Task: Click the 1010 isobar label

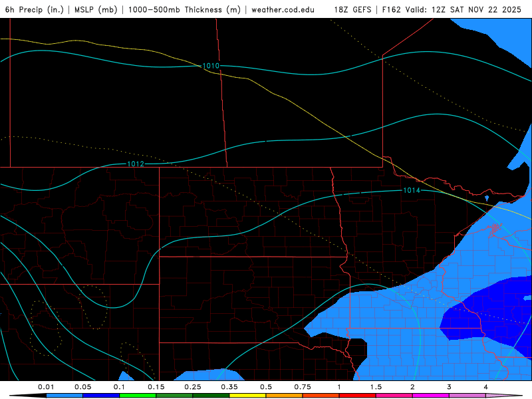Action: click(x=211, y=66)
